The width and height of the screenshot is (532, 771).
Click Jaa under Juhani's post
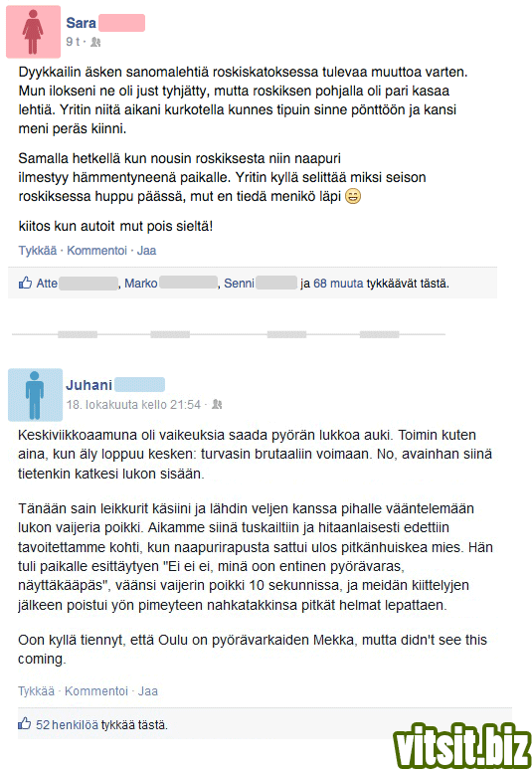click(148, 690)
